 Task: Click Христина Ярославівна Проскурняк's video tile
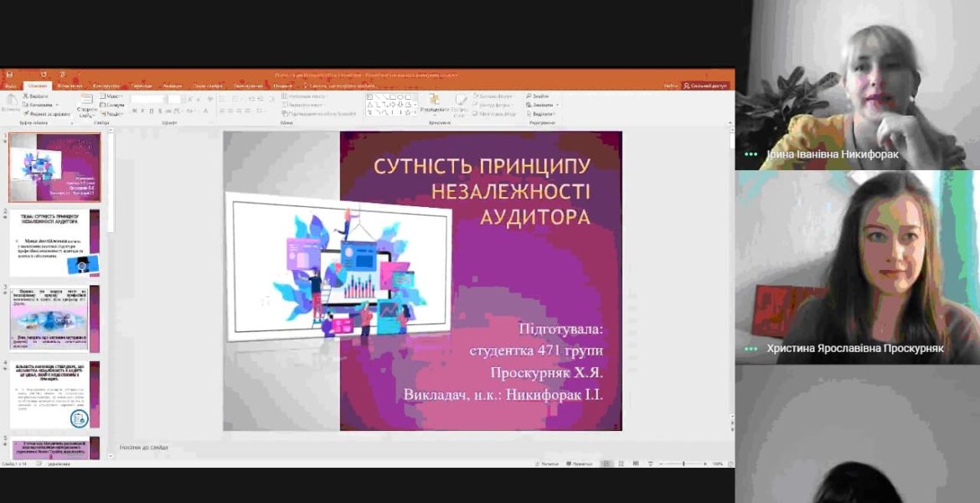click(858, 267)
